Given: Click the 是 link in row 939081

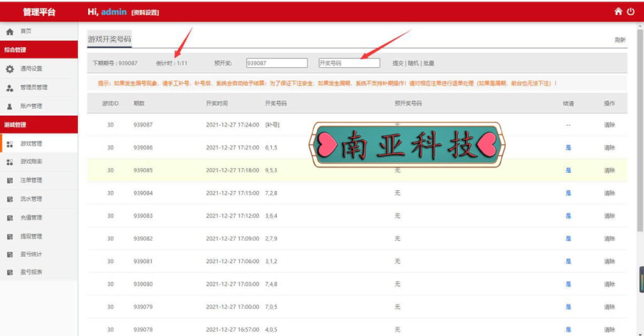Looking at the screenshot, I should pos(569,261).
